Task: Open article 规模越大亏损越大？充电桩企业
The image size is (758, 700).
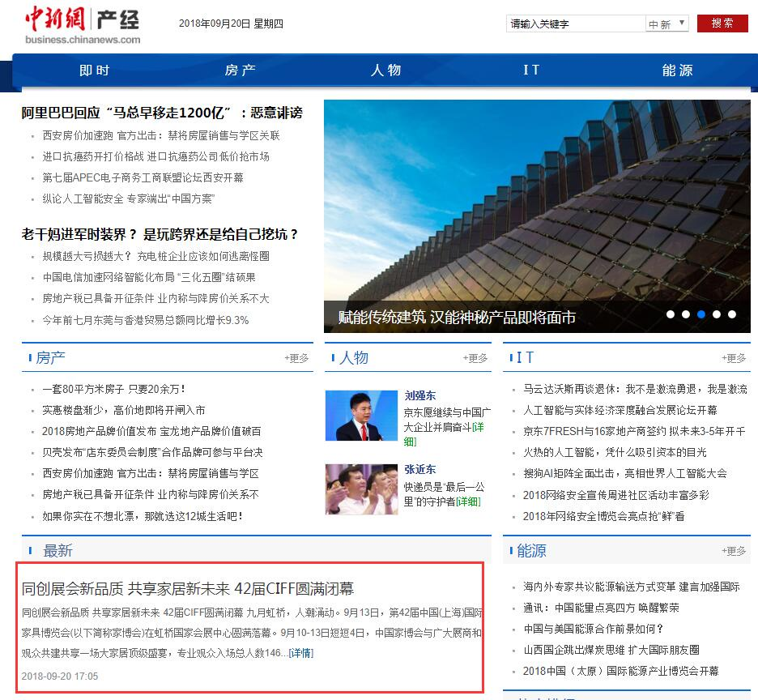Action: [155, 256]
